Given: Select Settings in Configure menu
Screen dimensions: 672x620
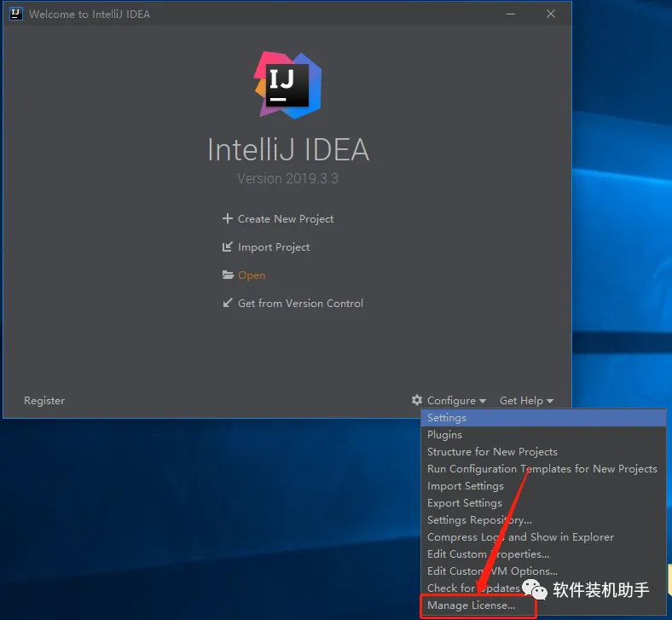Looking at the screenshot, I should (x=543, y=418).
